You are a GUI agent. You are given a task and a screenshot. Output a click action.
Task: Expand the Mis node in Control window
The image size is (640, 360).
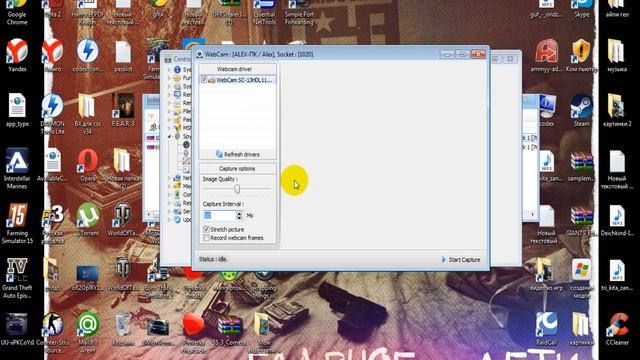[x=169, y=186]
